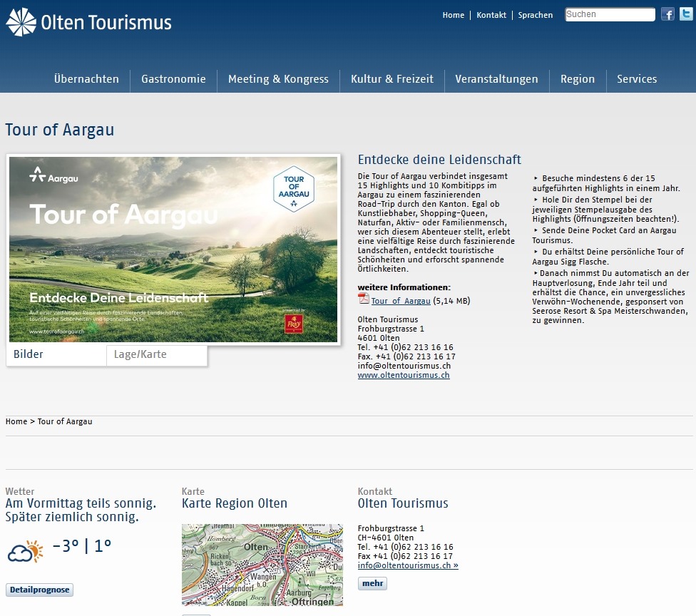Click the Entdecke deine Leidenschaft heading
The image size is (696, 616).
pos(439,160)
